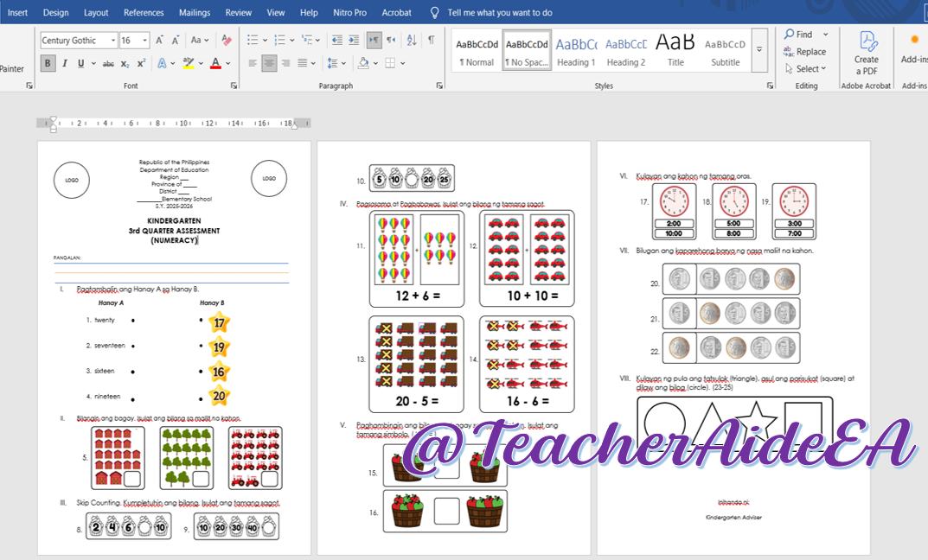The width and height of the screenshot is (928, 560).
Task: Open the Design tab
Action: pos(55,12)
